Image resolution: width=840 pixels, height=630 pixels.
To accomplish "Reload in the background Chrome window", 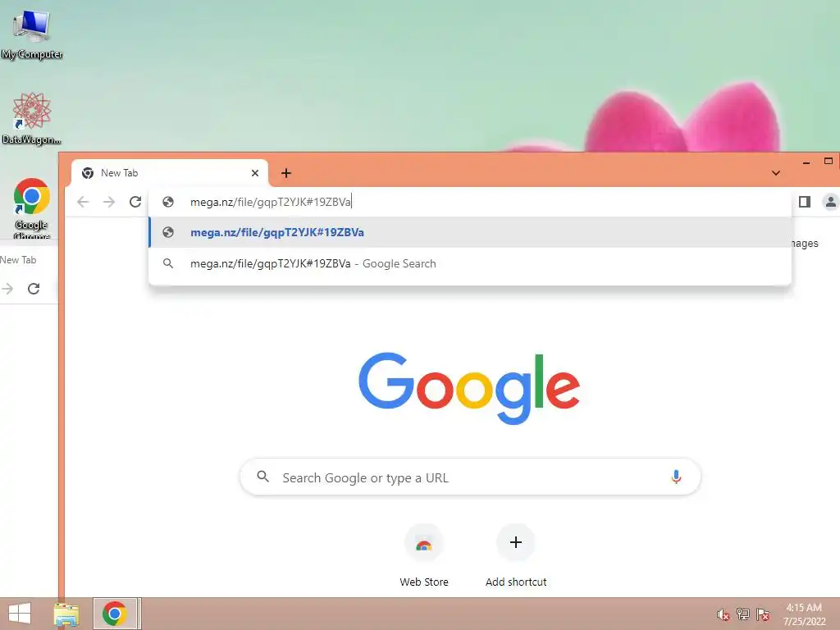I will (x=34, y=289).
